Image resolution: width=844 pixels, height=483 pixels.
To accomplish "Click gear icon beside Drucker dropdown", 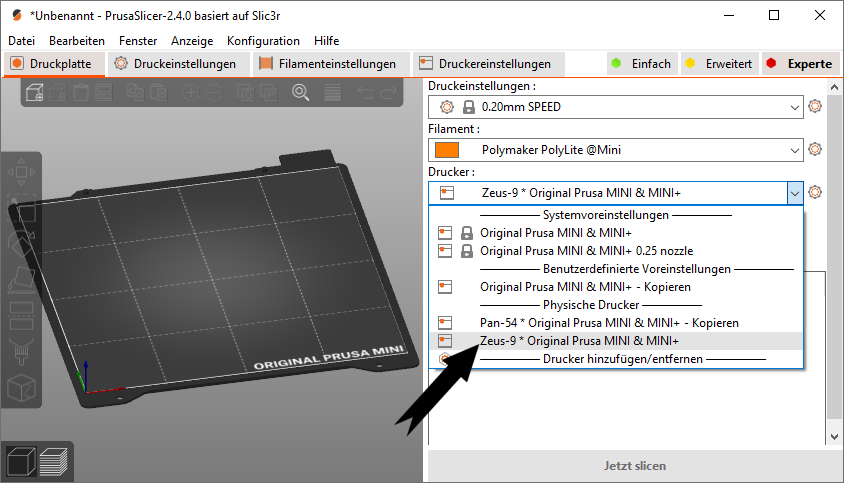I will [x=815, y=192].
